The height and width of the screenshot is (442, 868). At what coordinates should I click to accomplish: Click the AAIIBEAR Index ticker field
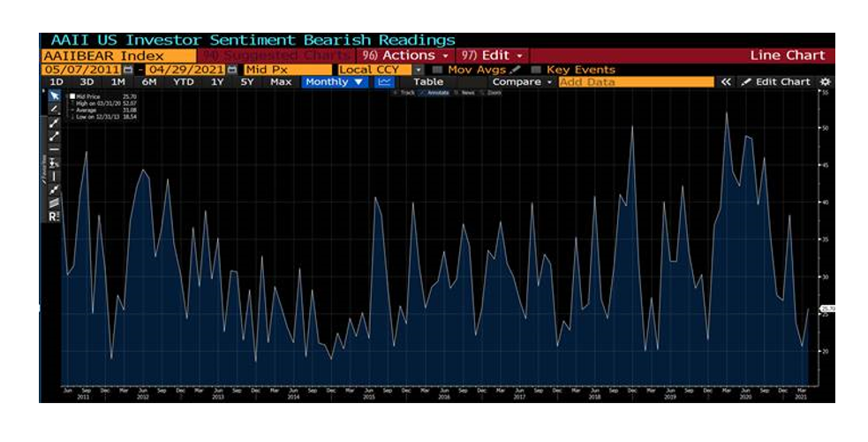(x=118, y=56)
